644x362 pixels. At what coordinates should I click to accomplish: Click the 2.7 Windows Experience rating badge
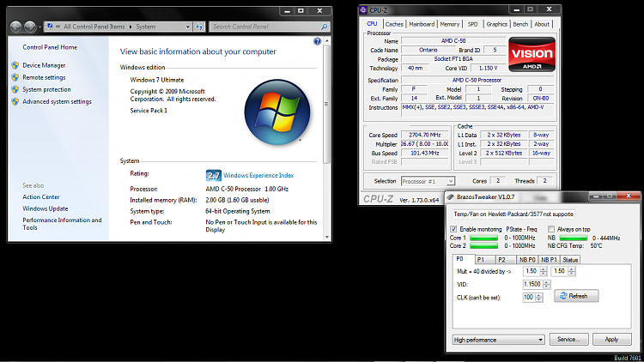click(x=214, y=176)
